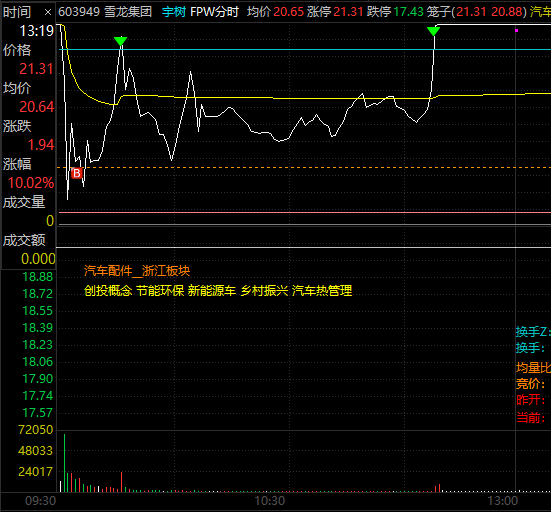
Task: Click the 13:00 time axis label
Action: pyautogui.click(x=503, y=501)
